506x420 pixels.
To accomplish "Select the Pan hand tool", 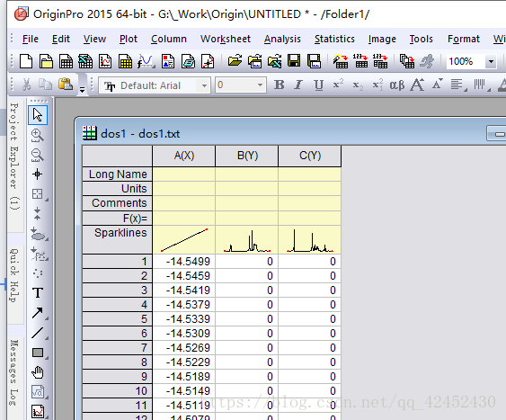I will [x=38, y=372].
